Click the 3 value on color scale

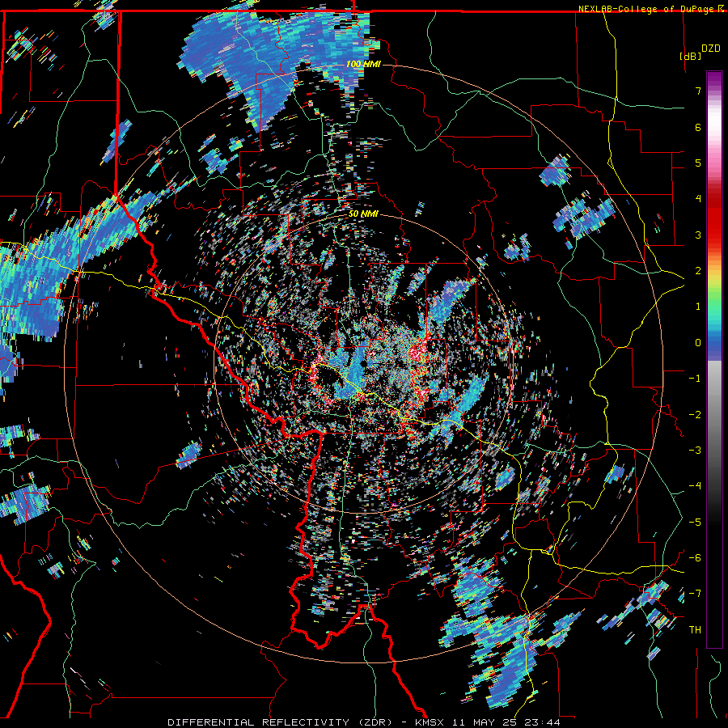point(698,235)
